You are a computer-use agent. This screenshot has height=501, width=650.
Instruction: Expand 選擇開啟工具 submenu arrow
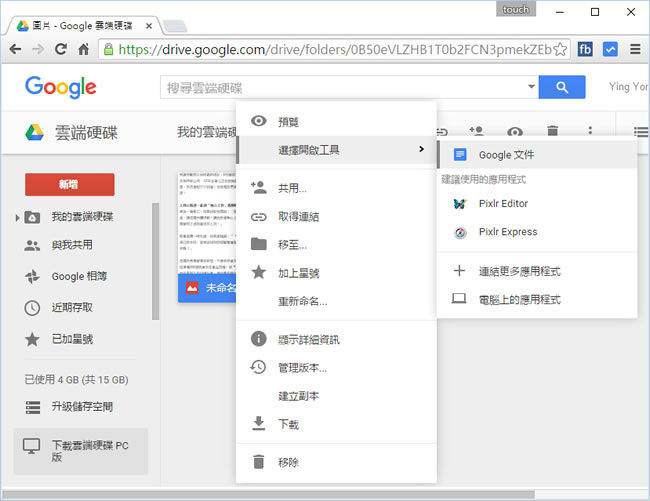point(421,149)
